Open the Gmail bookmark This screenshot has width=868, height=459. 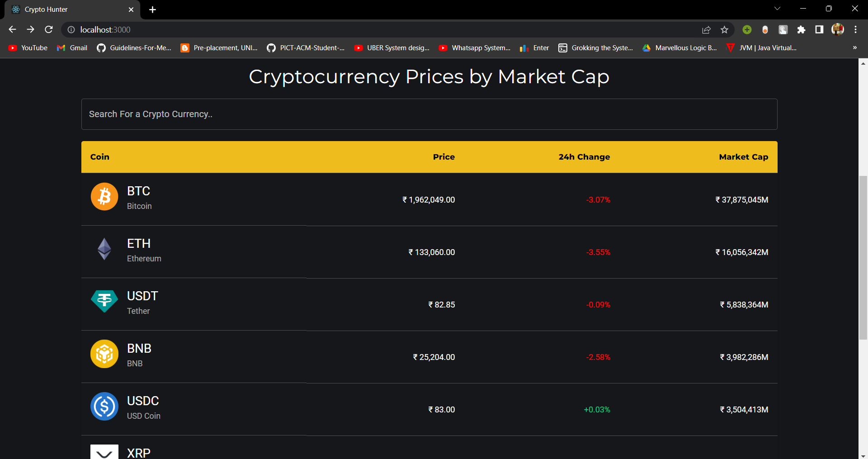click(x=72, y=47)
